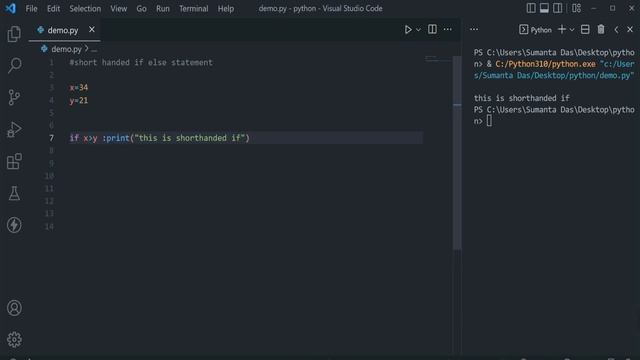Click the code line 'y=21'
Viewport: 640px width, 360px height.
point(78,100)
